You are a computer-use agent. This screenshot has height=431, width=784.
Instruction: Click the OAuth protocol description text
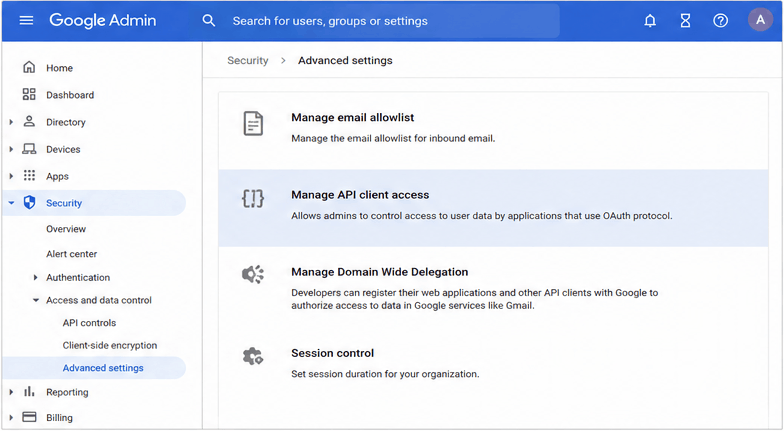tap(482, 216)
